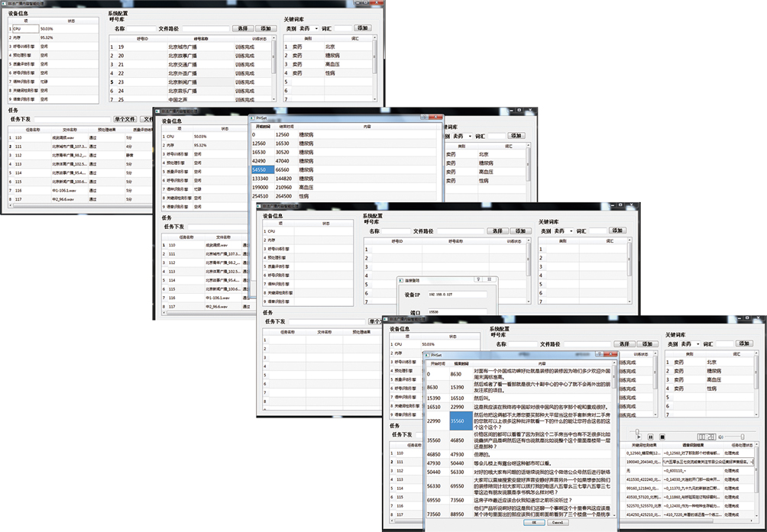
Task: Move the audio seek slider handle
Action: click(637, 431)
